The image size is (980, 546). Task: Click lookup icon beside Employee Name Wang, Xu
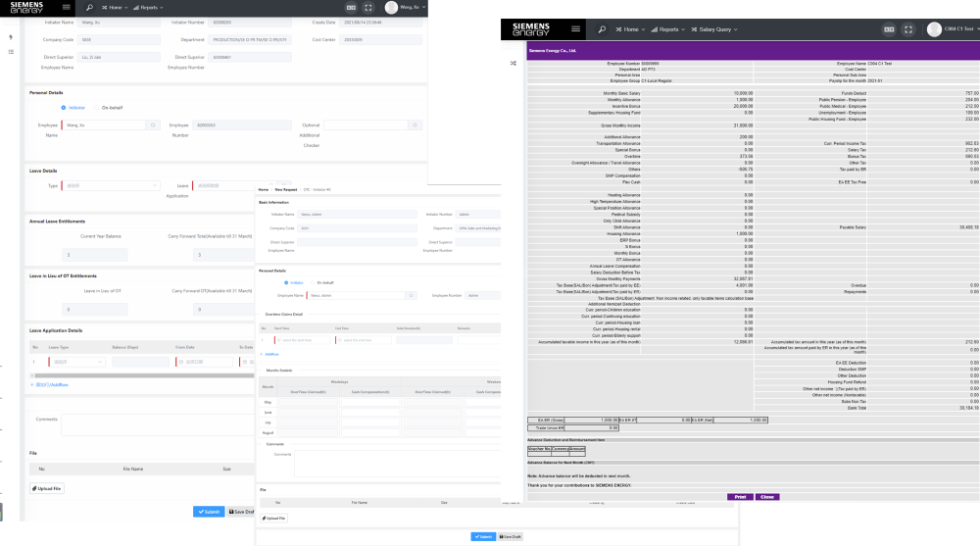pyautogui.click(x=153, y=125)
